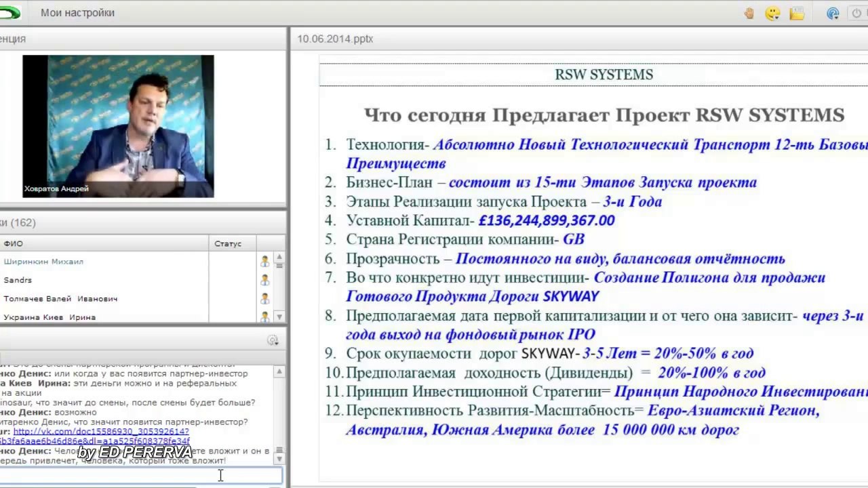The width and height of the screenshot is (868, 488).
Task: Select participant Толмачев Валей Иванович
Action: (x=60, y=298)
